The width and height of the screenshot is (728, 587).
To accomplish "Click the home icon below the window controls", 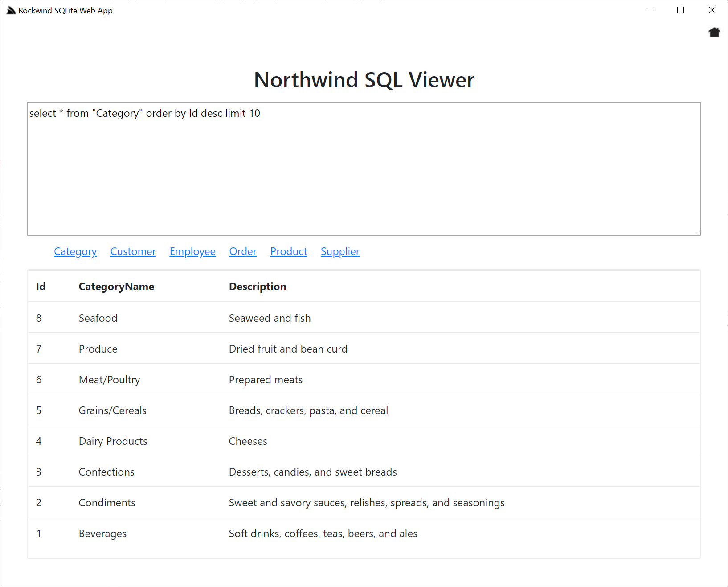I will pyautogui.click(x=714, y=33).
